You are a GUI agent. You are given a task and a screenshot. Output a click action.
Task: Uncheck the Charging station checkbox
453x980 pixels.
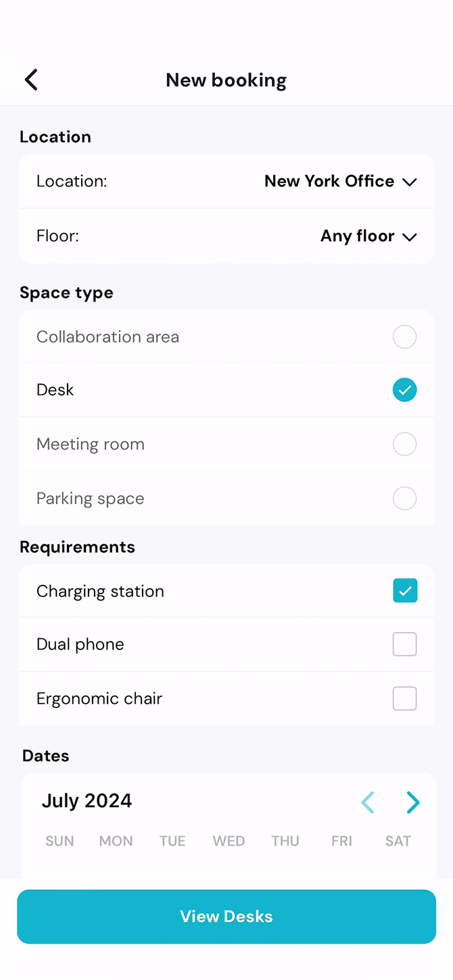click(404, 591)
